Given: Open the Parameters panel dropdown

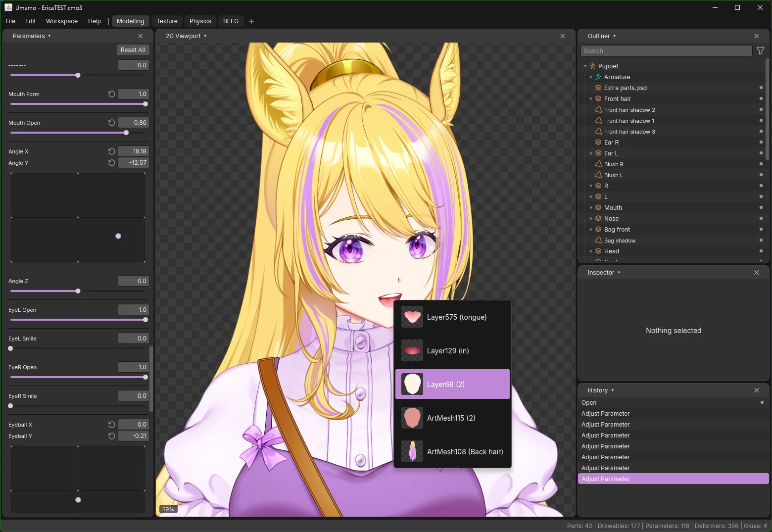Looking at the screenshot, I should point(32,36).
